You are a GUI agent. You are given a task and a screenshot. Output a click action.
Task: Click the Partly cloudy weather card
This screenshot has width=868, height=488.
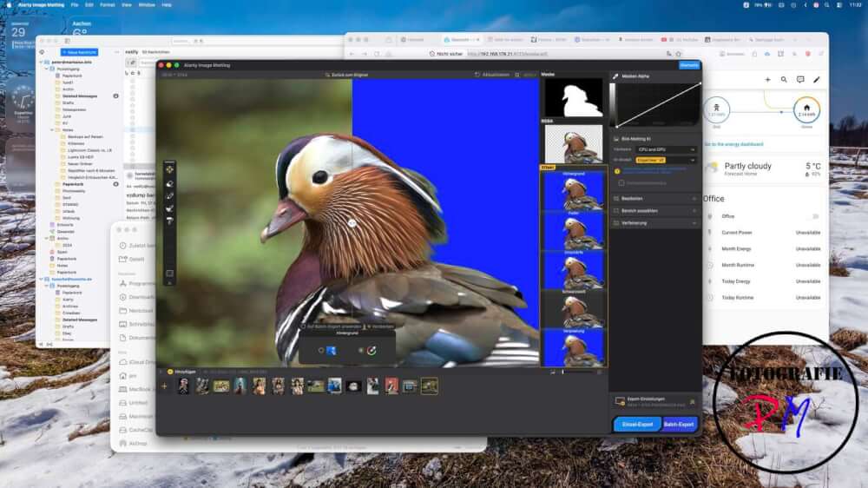(765, 169)
